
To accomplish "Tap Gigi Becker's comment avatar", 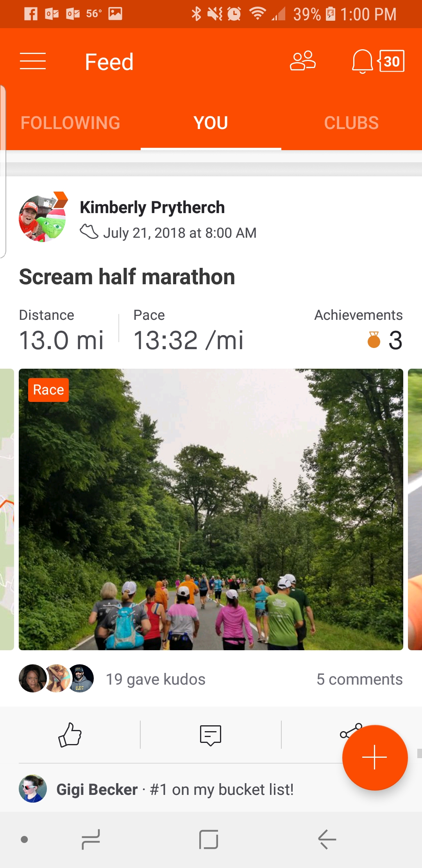I will pos(33,789).
